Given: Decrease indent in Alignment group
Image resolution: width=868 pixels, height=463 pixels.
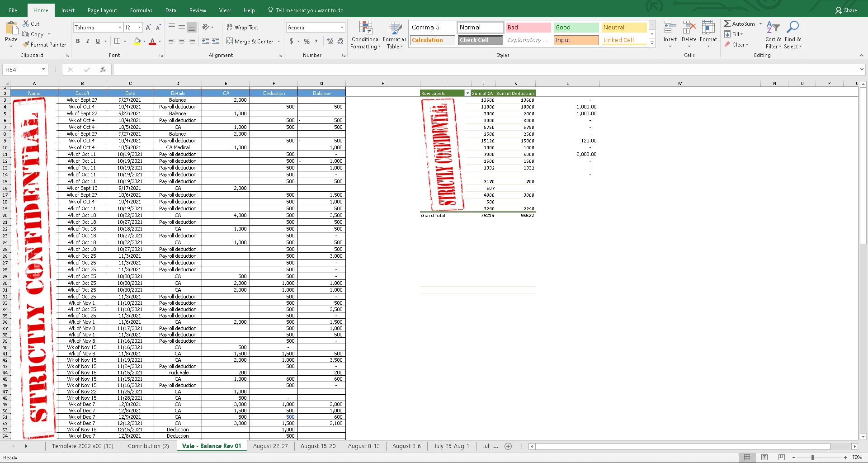Looking at the screenshot, I should click(206, 41).
